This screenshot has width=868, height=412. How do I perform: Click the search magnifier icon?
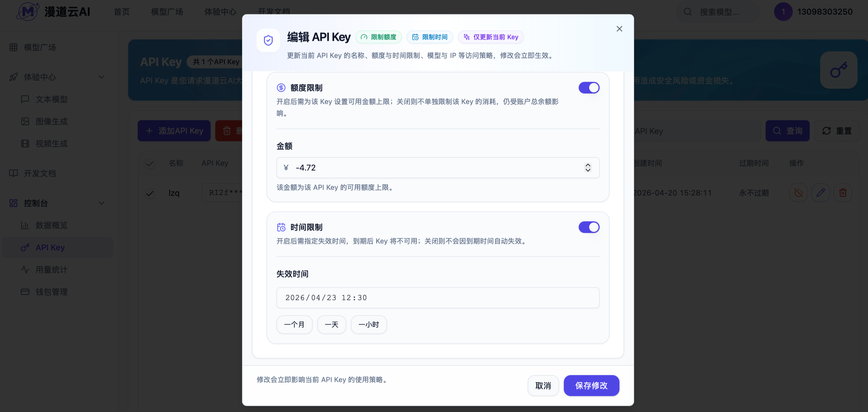click(687, 12)
